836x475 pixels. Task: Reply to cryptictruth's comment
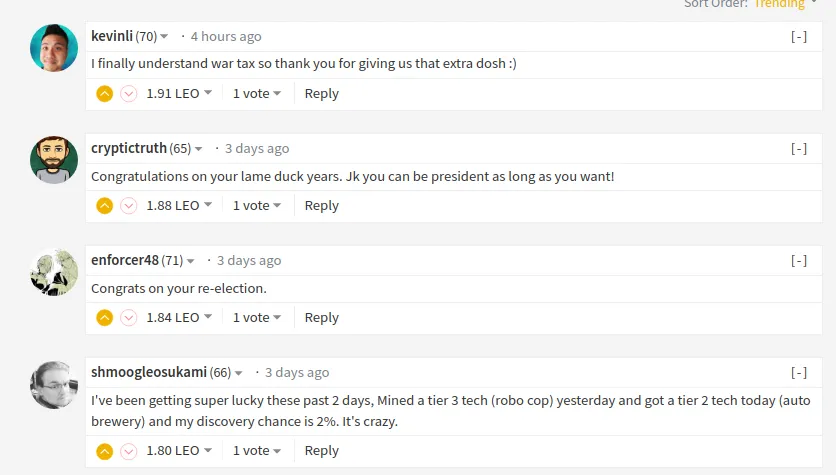tap(321, 205)
